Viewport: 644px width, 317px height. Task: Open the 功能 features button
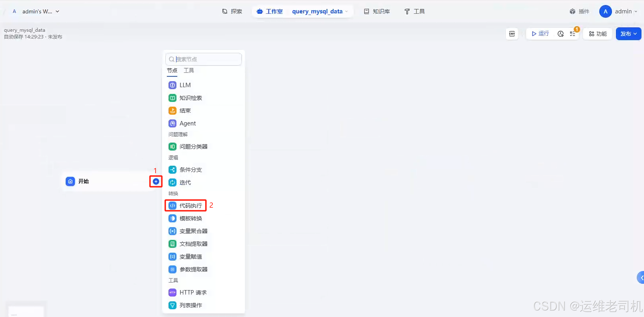[598, 34]
